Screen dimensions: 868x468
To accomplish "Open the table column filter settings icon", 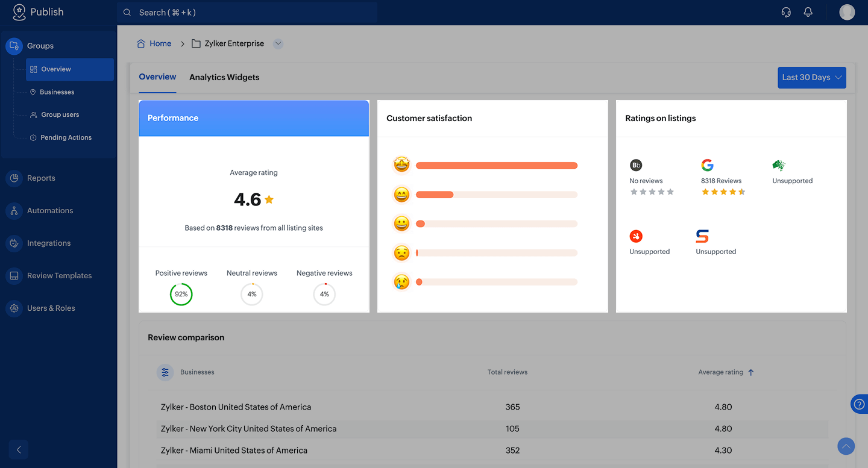I will pos(165,372).
